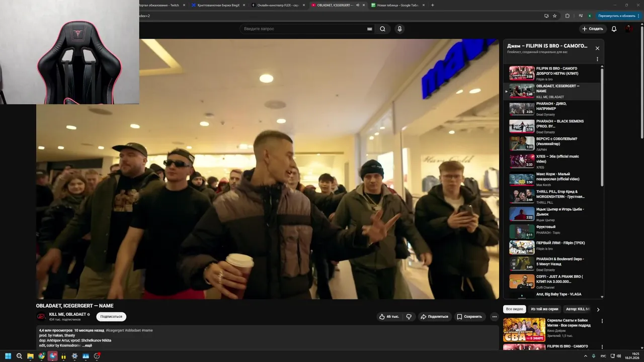Show hidden tray icons with the chevron
The width and height of the screenshot is (644, 362).
tap(586, 356)
